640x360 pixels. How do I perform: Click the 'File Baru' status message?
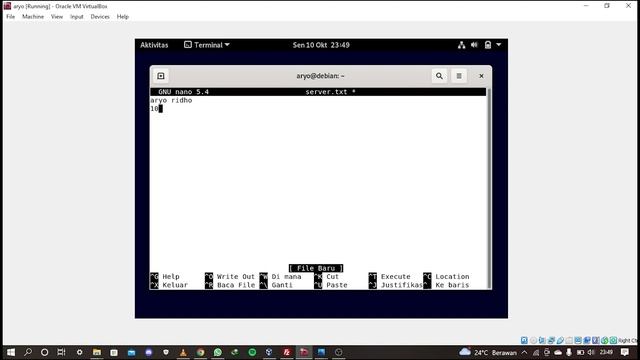(x=316, y=268)
